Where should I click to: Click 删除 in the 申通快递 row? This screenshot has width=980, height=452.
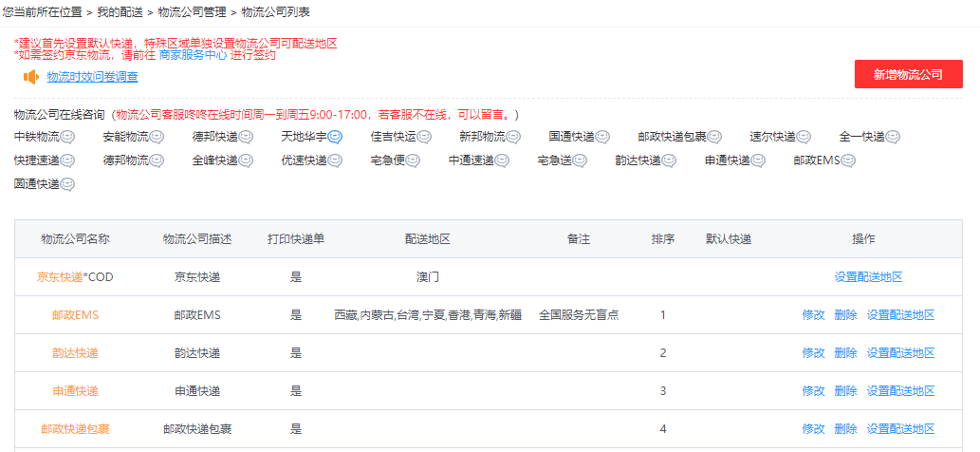(845, 391)
